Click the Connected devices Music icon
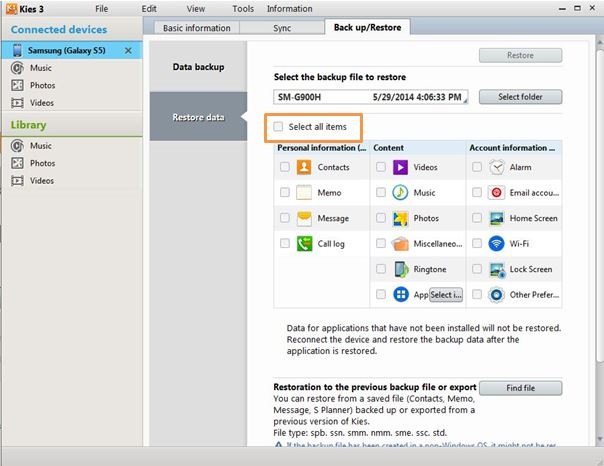This screenshot has width=604, height=466. [17, 68]
